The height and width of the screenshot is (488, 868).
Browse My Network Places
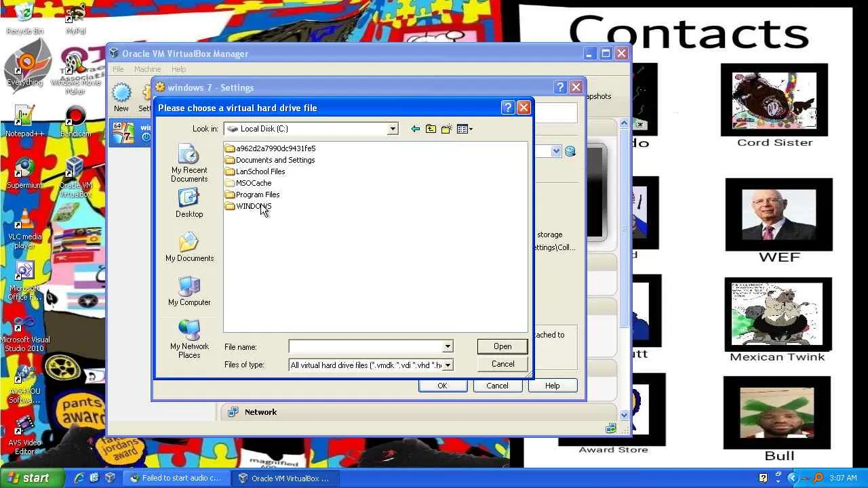pos(189,340)
